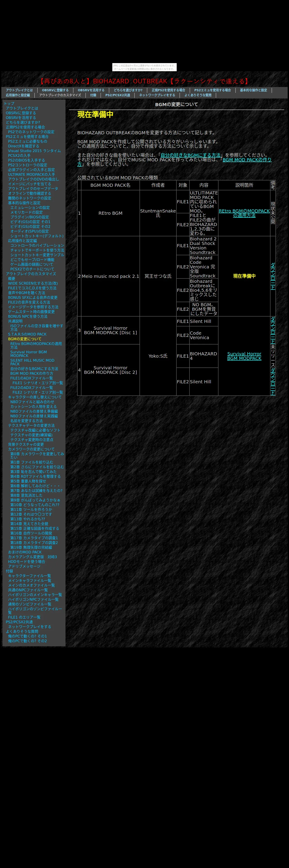289x868 pixels.
Task: Go to トップ in sidebar
Action: [x=9, y=103]
